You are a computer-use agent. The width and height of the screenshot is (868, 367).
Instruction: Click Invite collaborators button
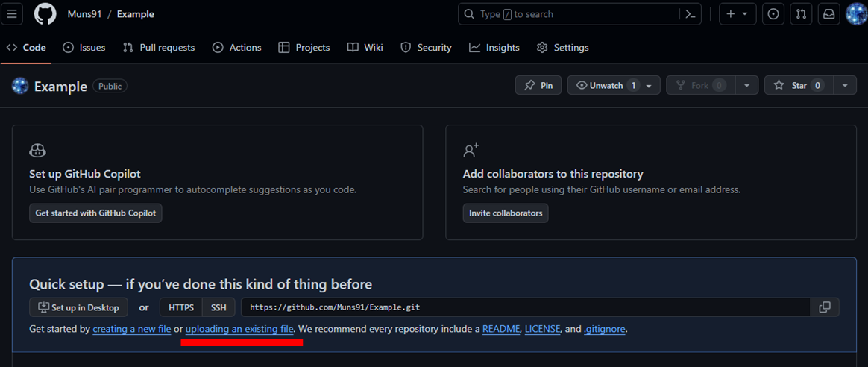(x=506, y=213)
